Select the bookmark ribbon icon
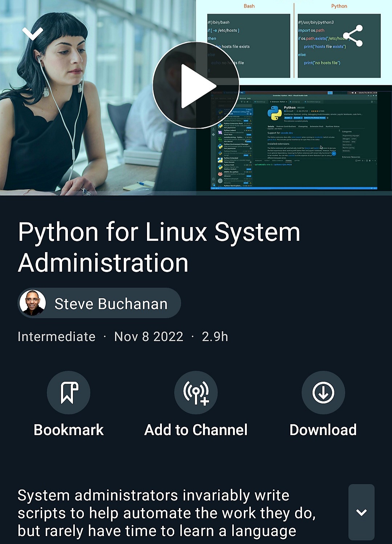 tap(69, 393)
